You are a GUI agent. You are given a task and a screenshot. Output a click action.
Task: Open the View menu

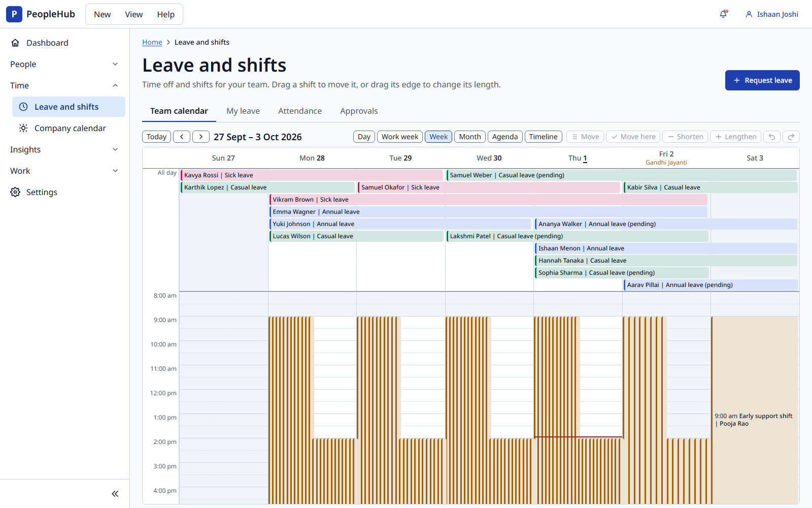[134, 14]
